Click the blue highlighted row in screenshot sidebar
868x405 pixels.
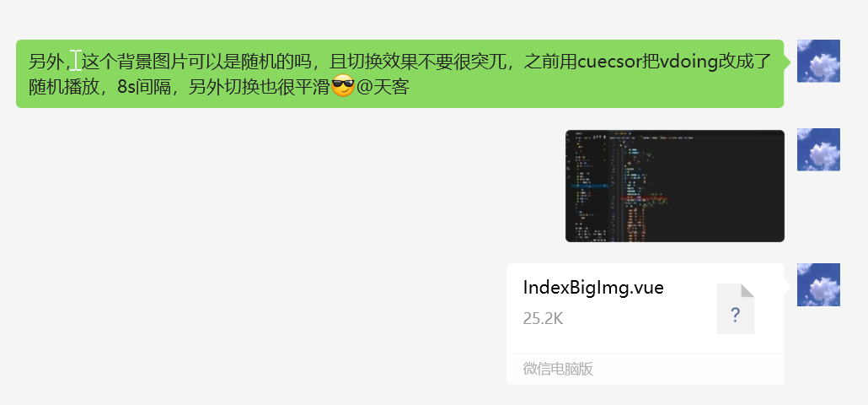coord(589,186)
